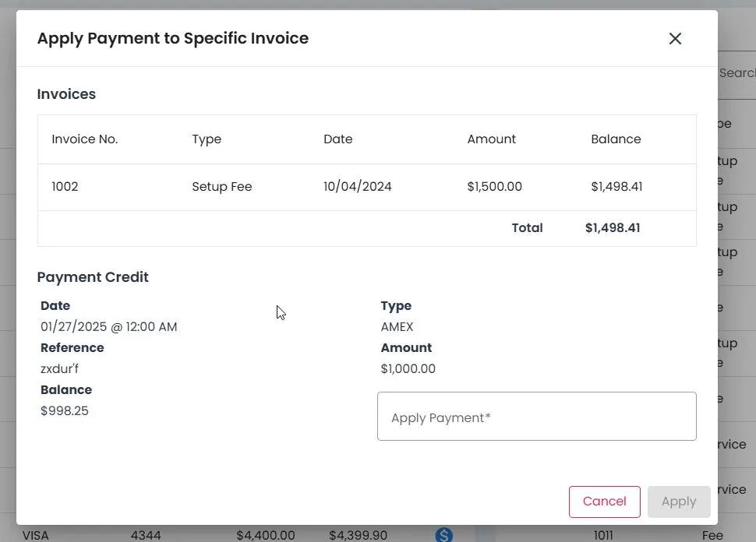Click the invoice date 10/04/2024
Image resolution: width=756 pixels, height=542 pixels.
[x=357, y=187]
